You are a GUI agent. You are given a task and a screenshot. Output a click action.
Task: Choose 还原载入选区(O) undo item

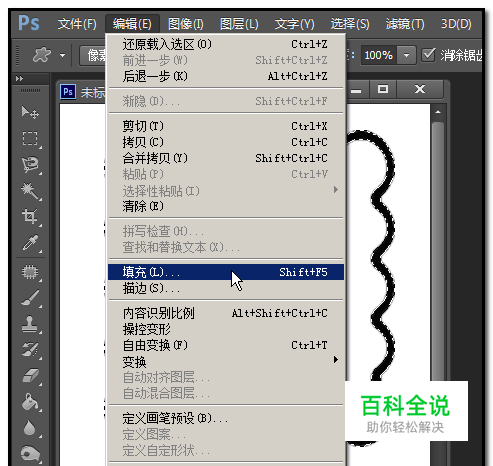click(x=226, y=44)
